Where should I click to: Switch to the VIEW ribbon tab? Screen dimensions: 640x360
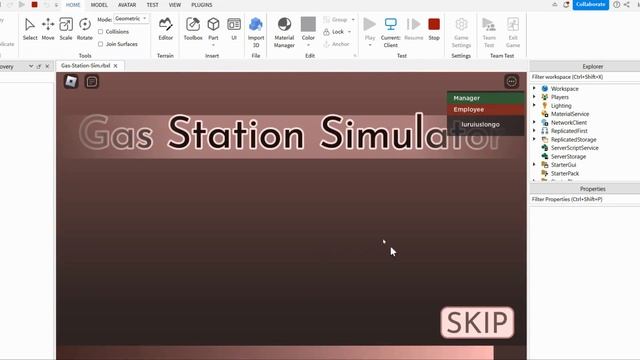pyautogui.click(x=175, y=5)
